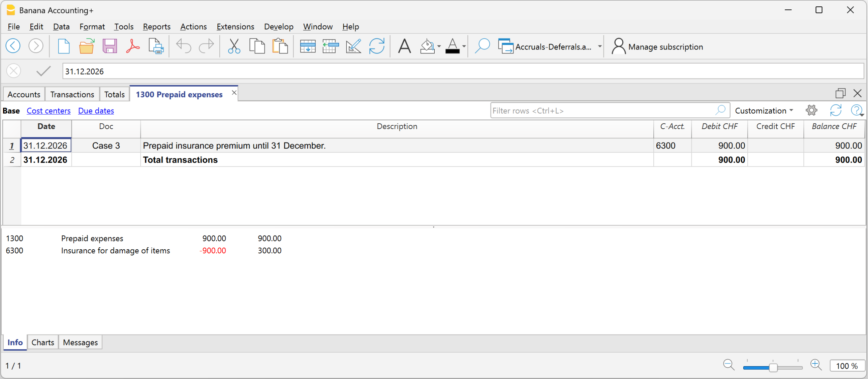Viewport: 868px width, 379px height.
Task: Open the Find magnifier icon in toolbar
Action: [x=482, y=46]
